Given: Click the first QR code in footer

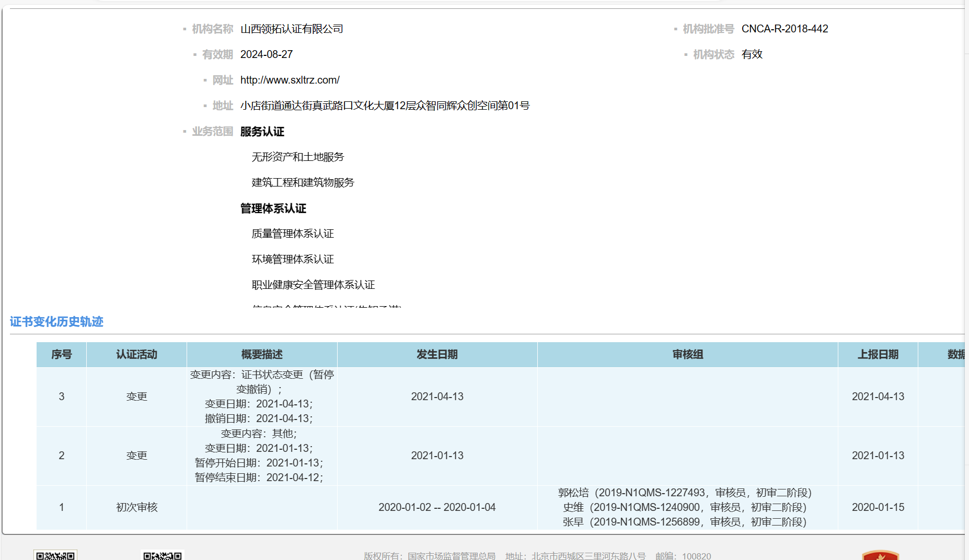Looking at the screenshot, I should click(x=55, y=555).
